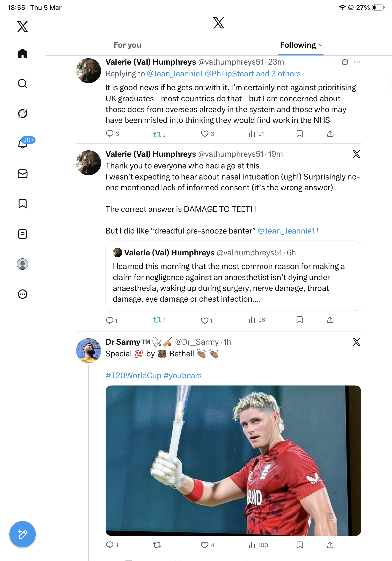
Task: Select the Following timeline tab
Action: click(298, 45)
